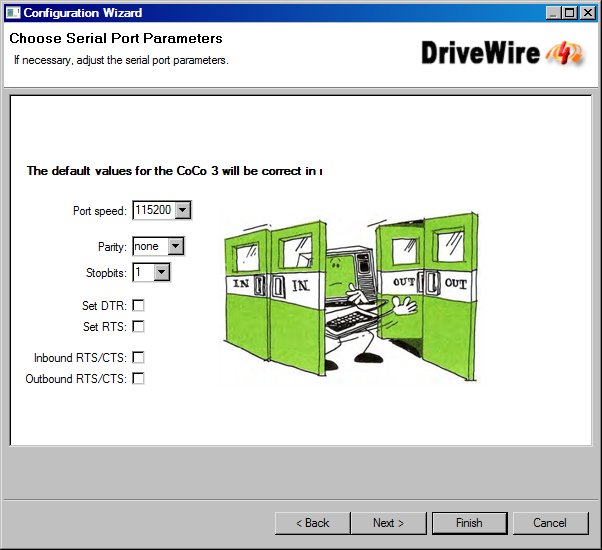Open the Stopbits dropdown
The height and width of the screenshot is (550, 602).
(161, 272)
